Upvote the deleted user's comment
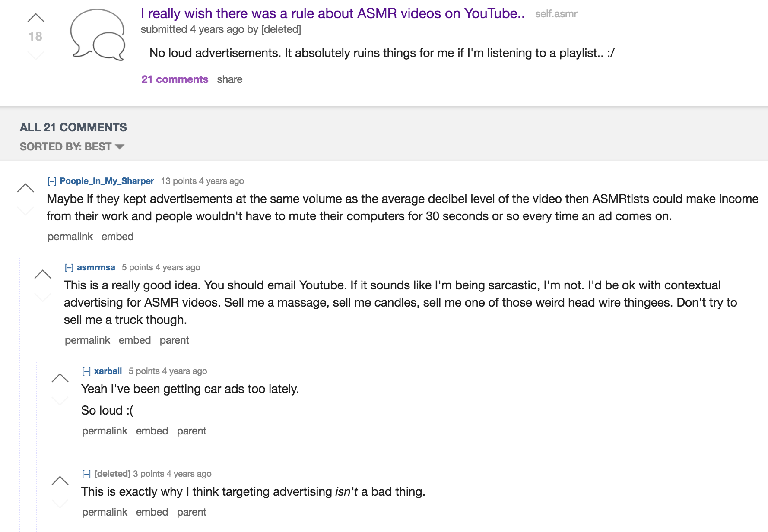The height and width of the screenshot is (532, 768). click(x=60, y=481)
